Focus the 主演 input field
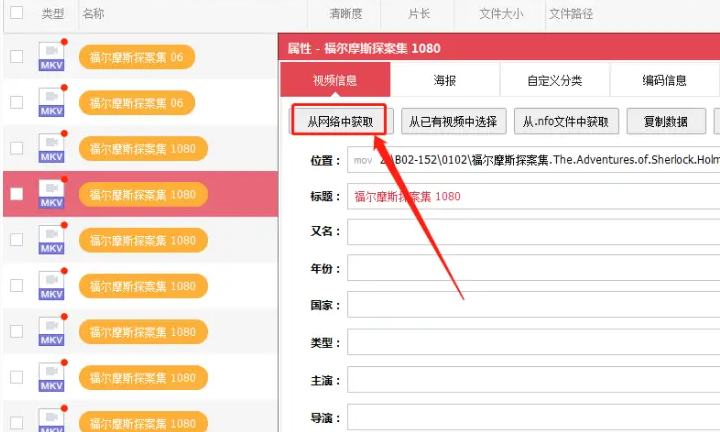This screenshot has width=720, height=432. [534, 380]
